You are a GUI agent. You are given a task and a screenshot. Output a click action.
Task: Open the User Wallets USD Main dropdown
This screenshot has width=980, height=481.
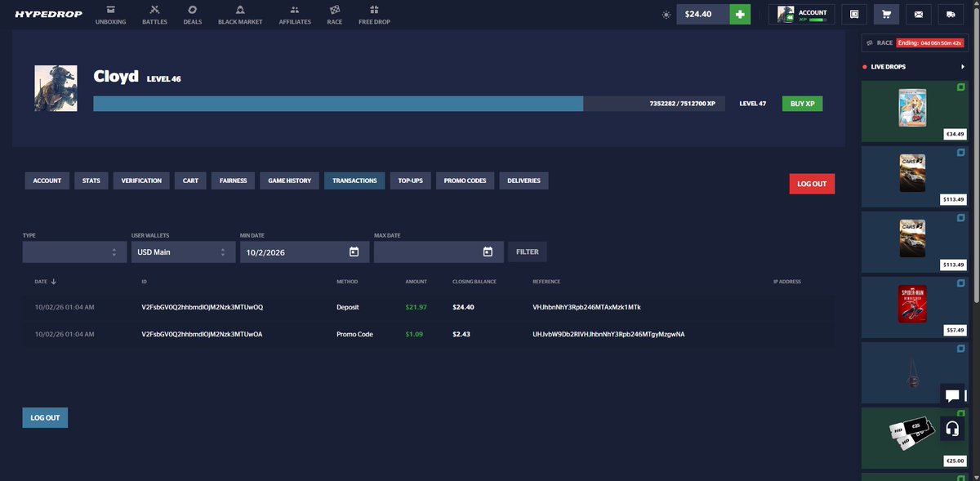(x=183, y=252)
